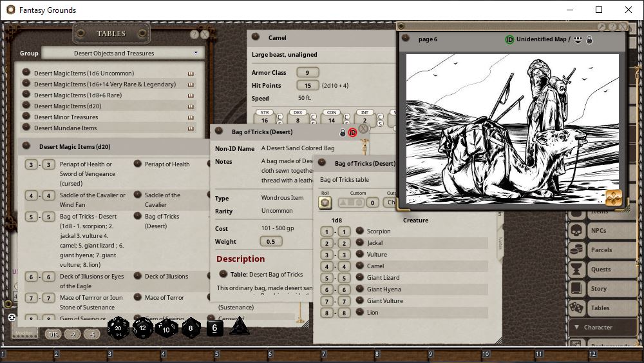Open the Parcels coins icon in sidebar
The image size is (644, 363).
coord(576,250)
